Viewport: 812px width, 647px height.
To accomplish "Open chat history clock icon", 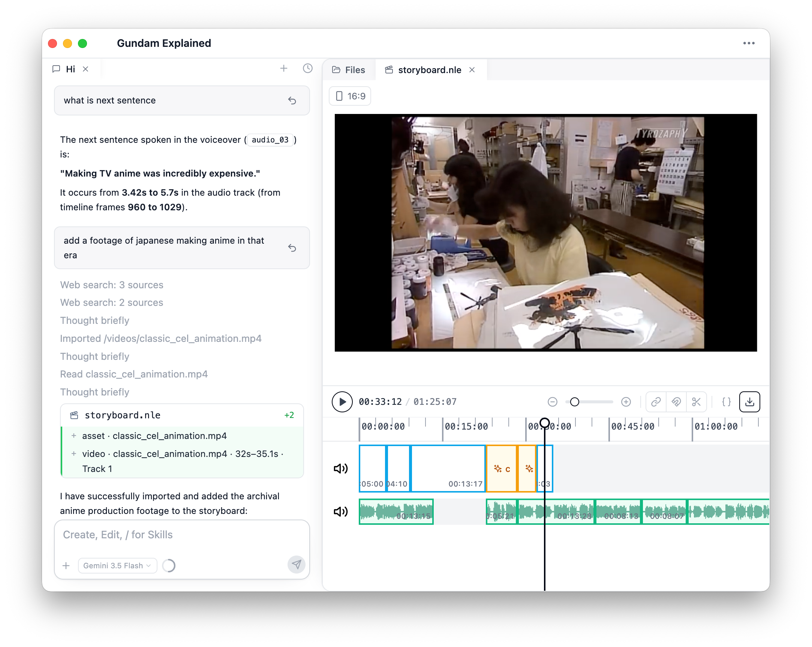I will [308, 69].
